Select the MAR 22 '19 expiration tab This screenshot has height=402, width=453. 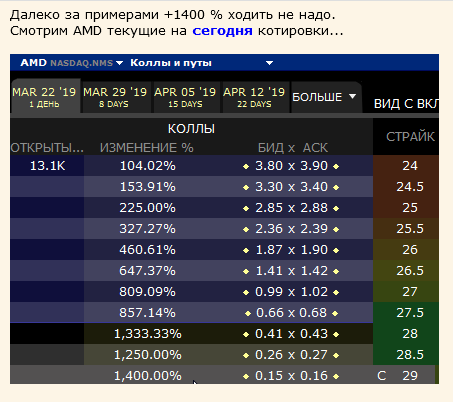point(44,97)
